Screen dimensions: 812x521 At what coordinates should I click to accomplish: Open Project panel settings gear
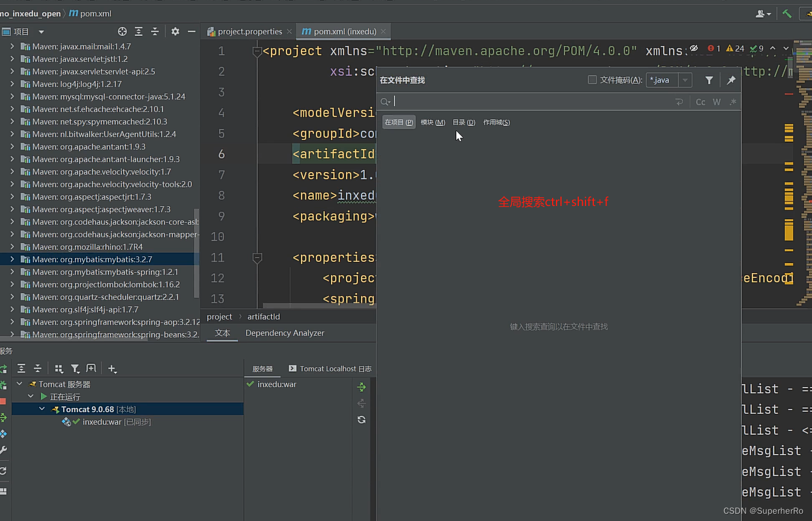[175, 32]
